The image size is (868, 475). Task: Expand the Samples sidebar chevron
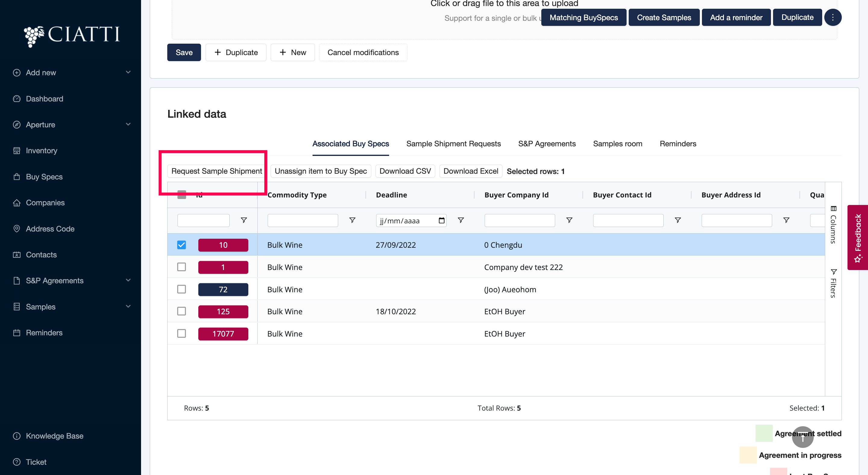click(128, 306)
